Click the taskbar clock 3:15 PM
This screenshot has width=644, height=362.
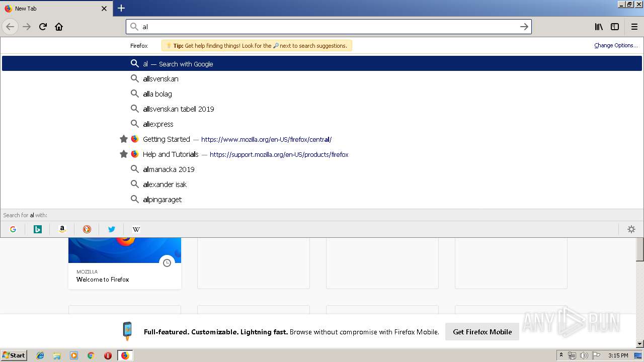[x=618, y=355]
